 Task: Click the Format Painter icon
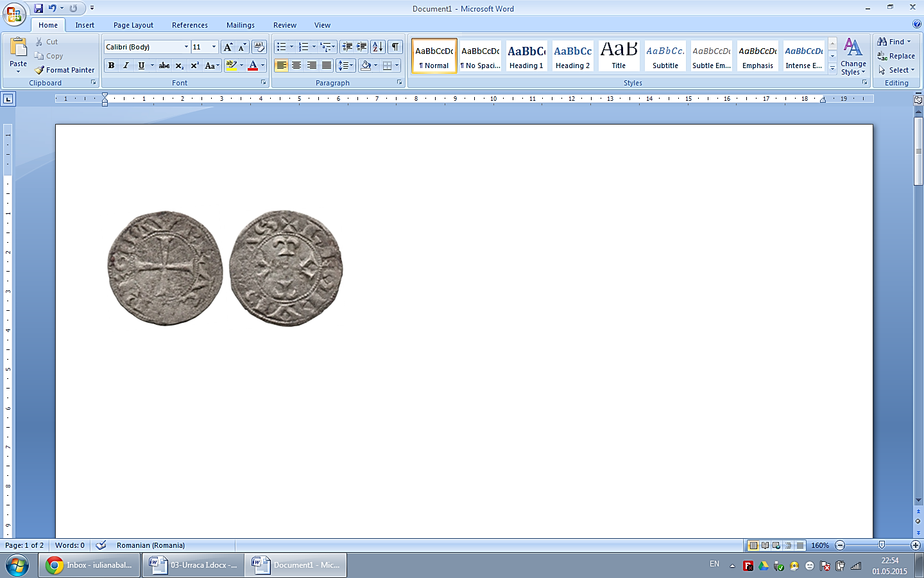40,70
